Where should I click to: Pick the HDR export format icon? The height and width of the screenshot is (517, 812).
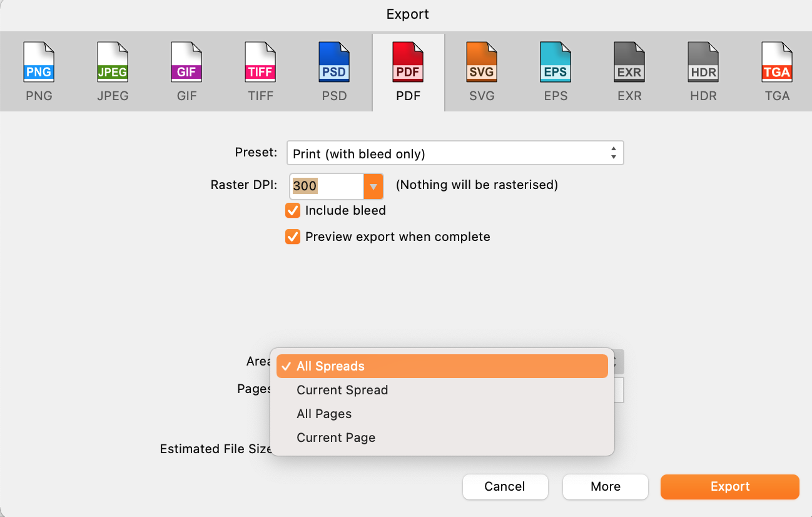[703, 71]
